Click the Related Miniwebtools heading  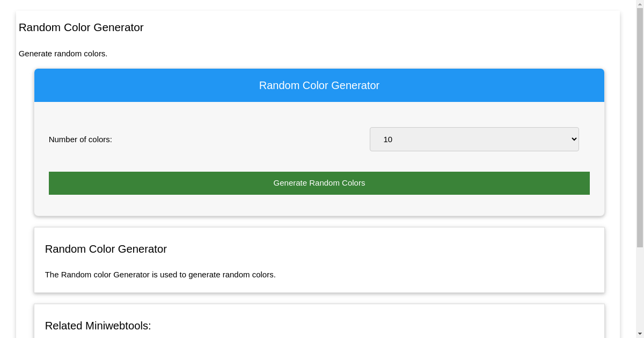[98, 326]
